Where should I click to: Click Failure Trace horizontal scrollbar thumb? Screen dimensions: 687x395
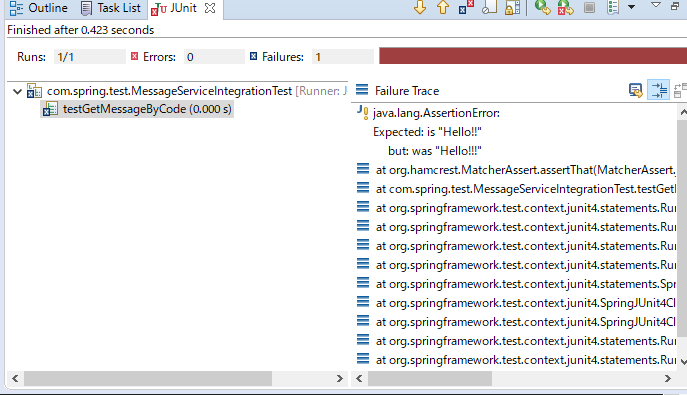tap(430, 378)
